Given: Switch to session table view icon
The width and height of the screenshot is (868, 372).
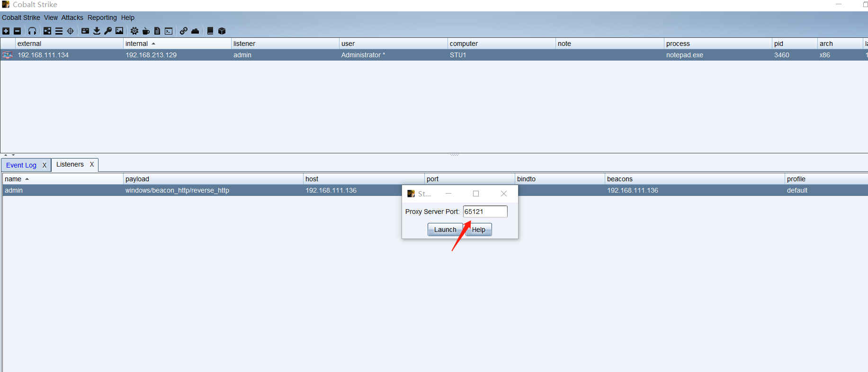Looking at the screenshot, I should (59, 31).
